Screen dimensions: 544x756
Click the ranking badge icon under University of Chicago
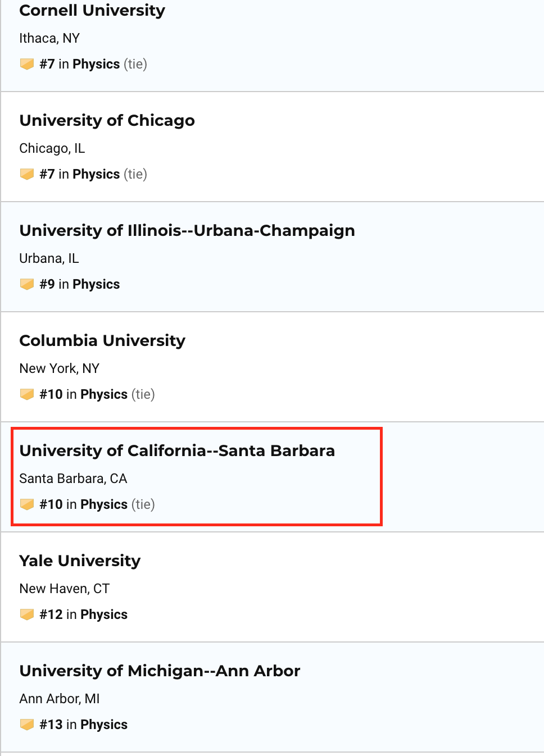(27, 174)
